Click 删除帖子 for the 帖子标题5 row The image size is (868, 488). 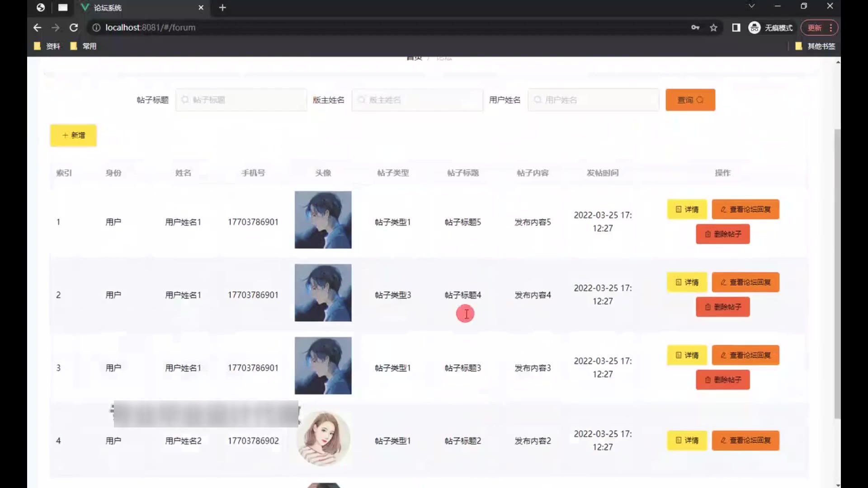722,234
